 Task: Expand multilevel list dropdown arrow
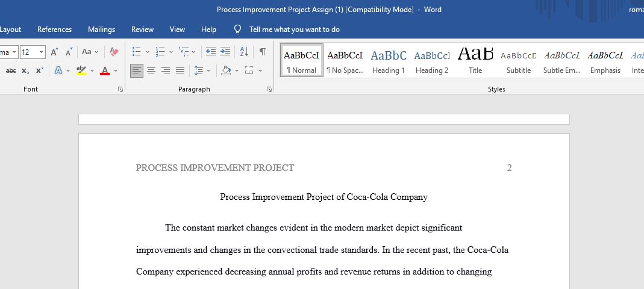point(193,52)
